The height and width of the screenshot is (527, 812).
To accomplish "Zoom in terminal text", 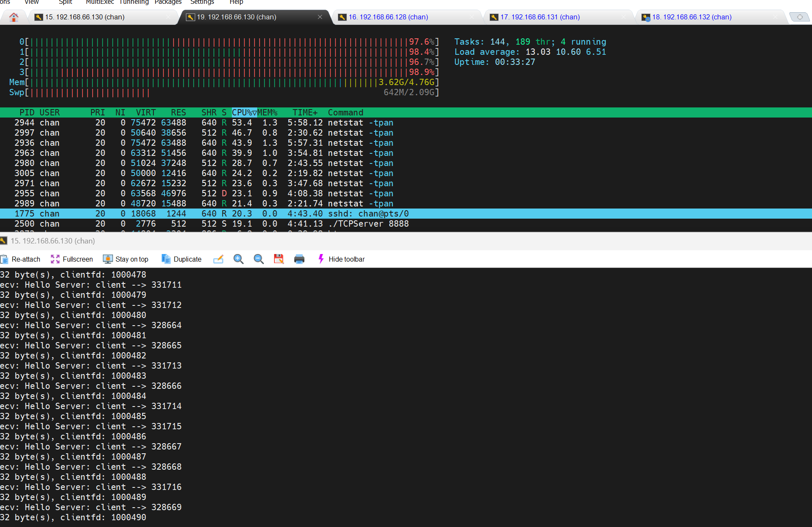I will pos(239,259).
